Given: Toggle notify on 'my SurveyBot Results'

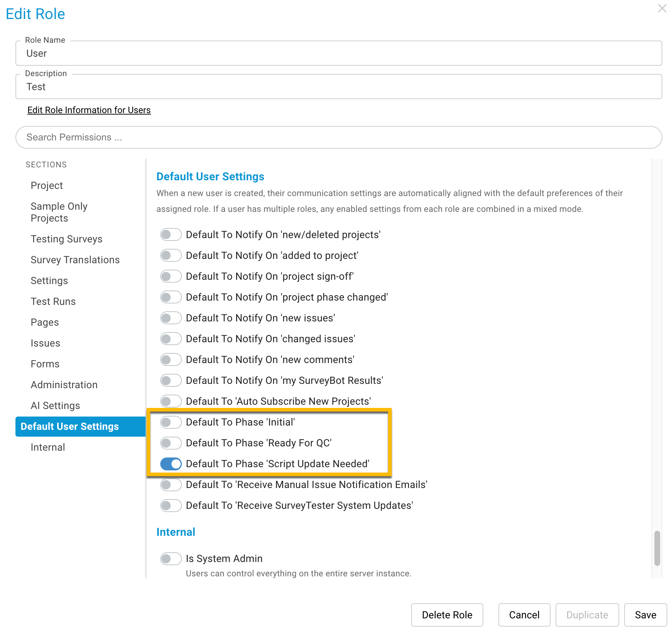Looking at the screenshot, I should coord(171,381).
